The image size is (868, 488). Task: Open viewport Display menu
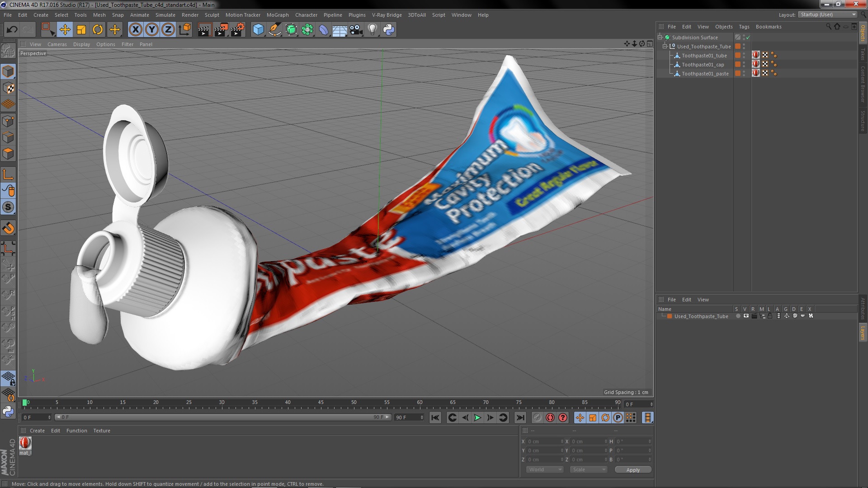[x=81, y=44]
